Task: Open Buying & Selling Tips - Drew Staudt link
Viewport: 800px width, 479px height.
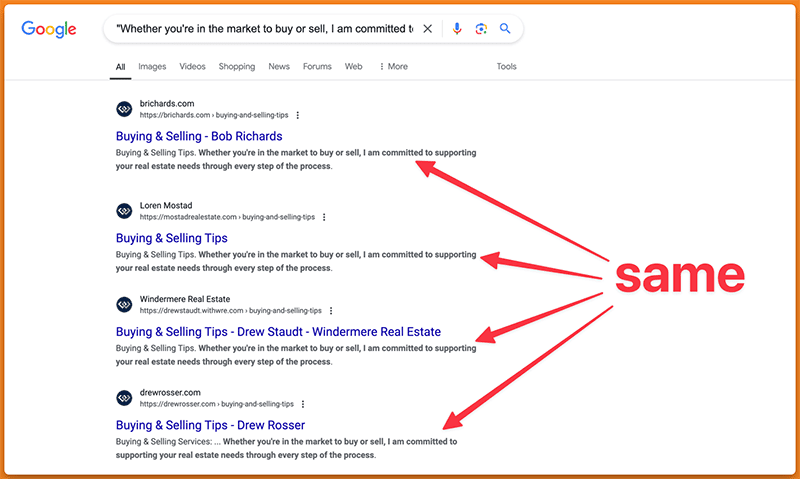Action: 278,332
